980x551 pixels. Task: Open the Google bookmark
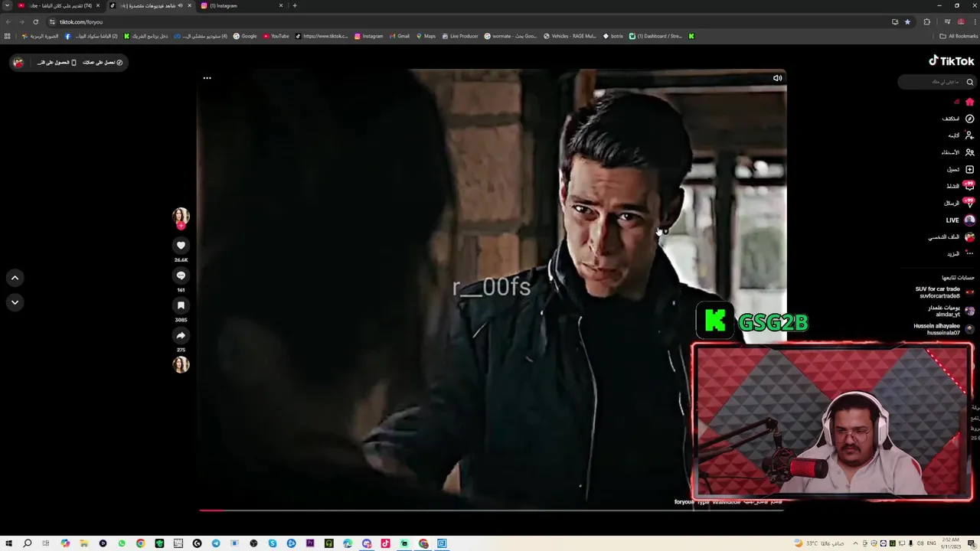pyautogui.click(x=245, y=36)
